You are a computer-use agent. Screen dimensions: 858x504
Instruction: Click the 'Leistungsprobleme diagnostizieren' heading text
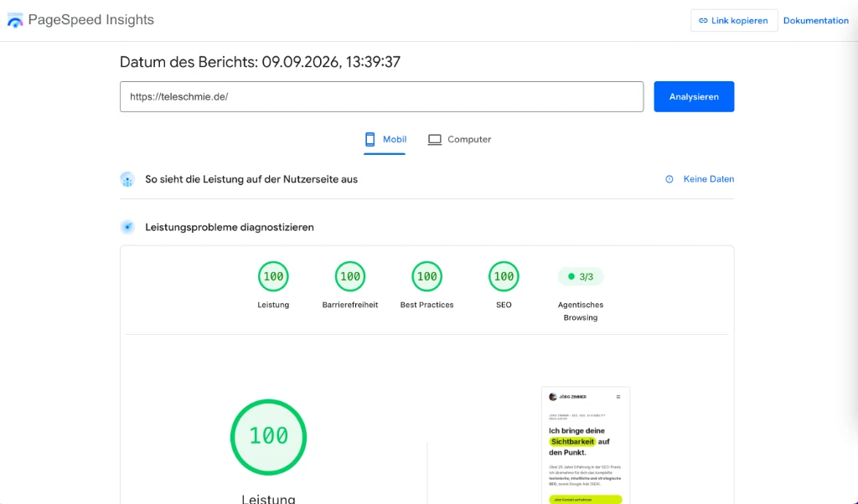pyautogui.click(x=230, y=228)
